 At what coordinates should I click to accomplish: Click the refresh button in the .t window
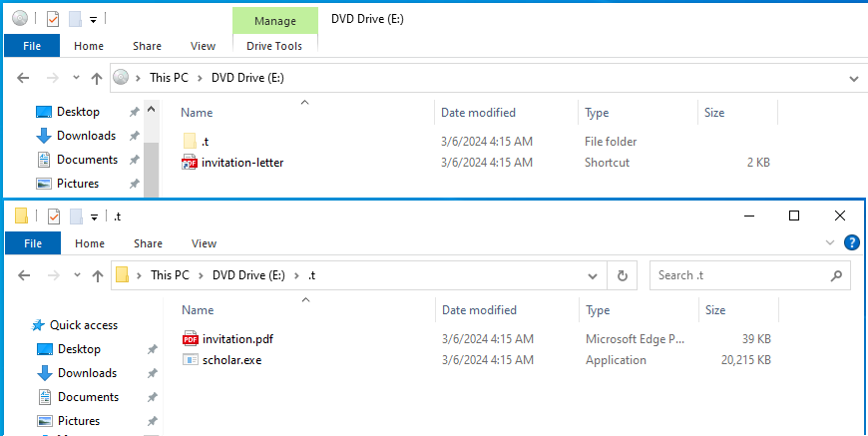tap(623, 275)
